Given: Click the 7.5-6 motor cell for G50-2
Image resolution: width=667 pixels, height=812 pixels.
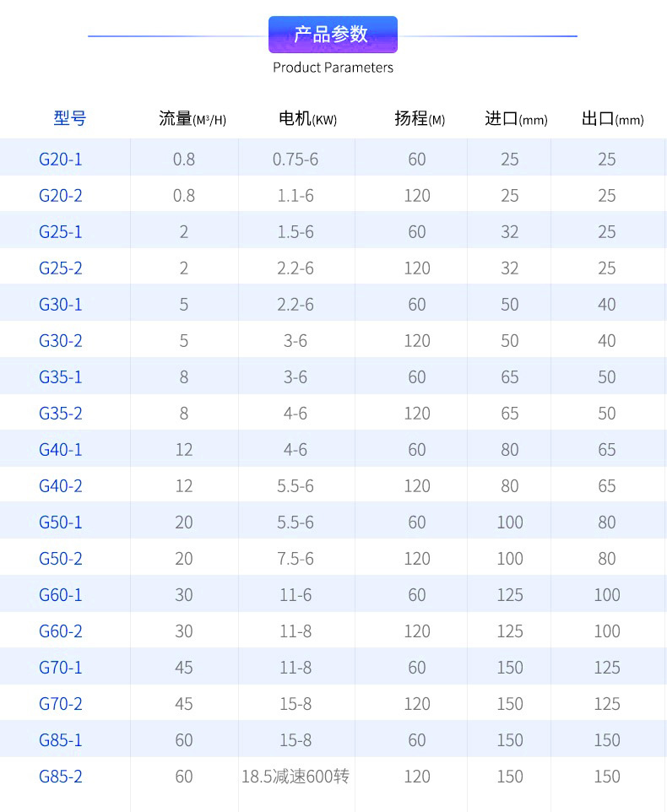Looking at the screenshot, I should point(296,558).
